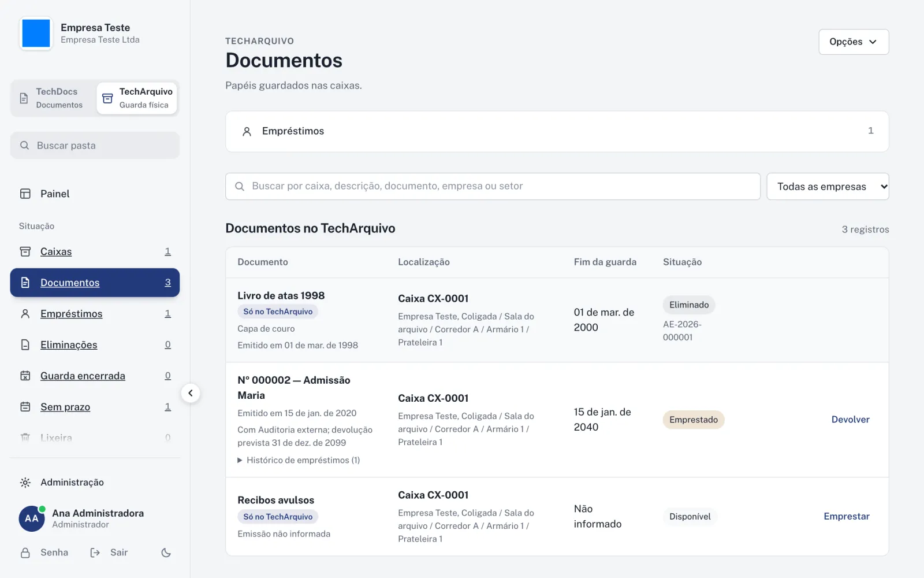Click the AA user avatar
Image resolution: width=924 pixels, height=578 pixels.
click(32, 518)
